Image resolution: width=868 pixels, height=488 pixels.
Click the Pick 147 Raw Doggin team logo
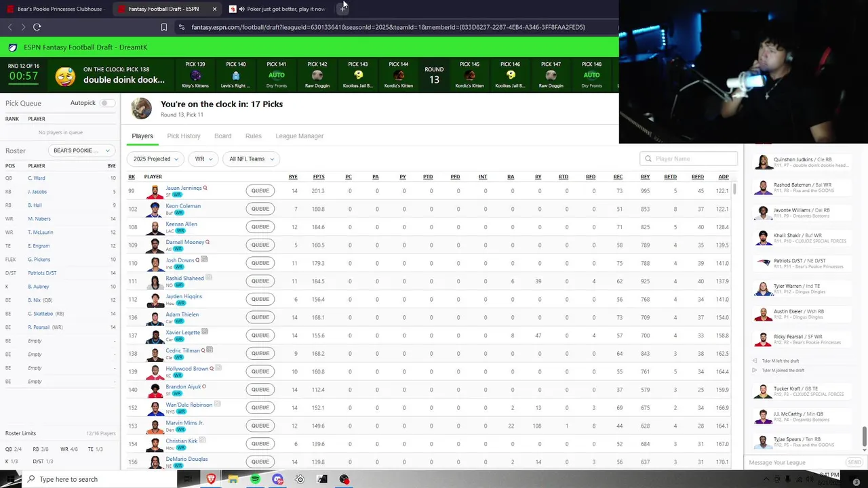pyautogui.click(x=551, y=75)
